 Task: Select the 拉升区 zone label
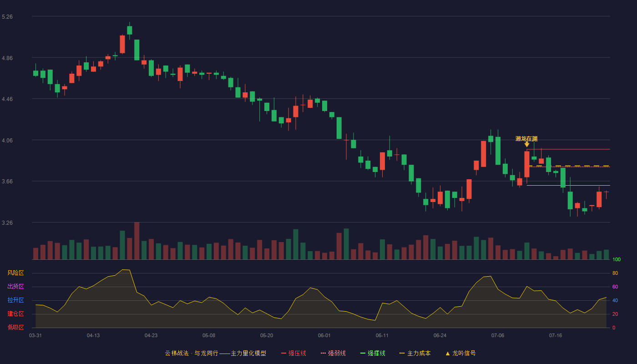(15, 300)
